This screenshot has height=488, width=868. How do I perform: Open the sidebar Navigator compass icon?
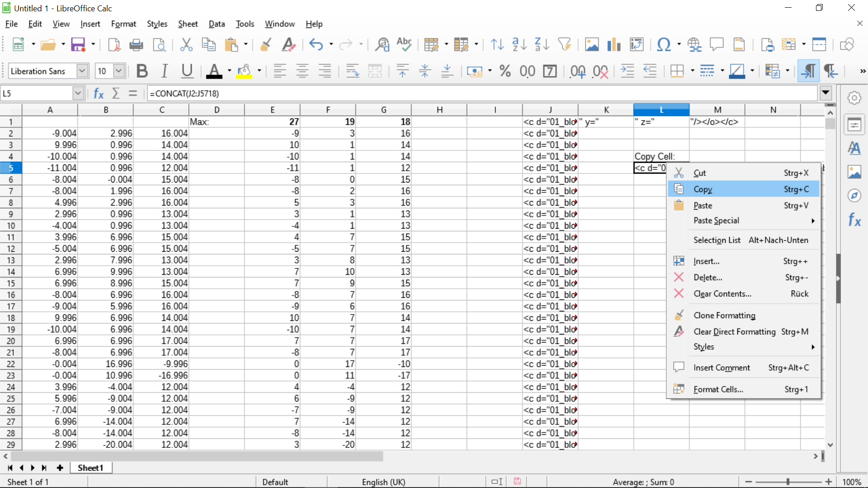point(854,196)
